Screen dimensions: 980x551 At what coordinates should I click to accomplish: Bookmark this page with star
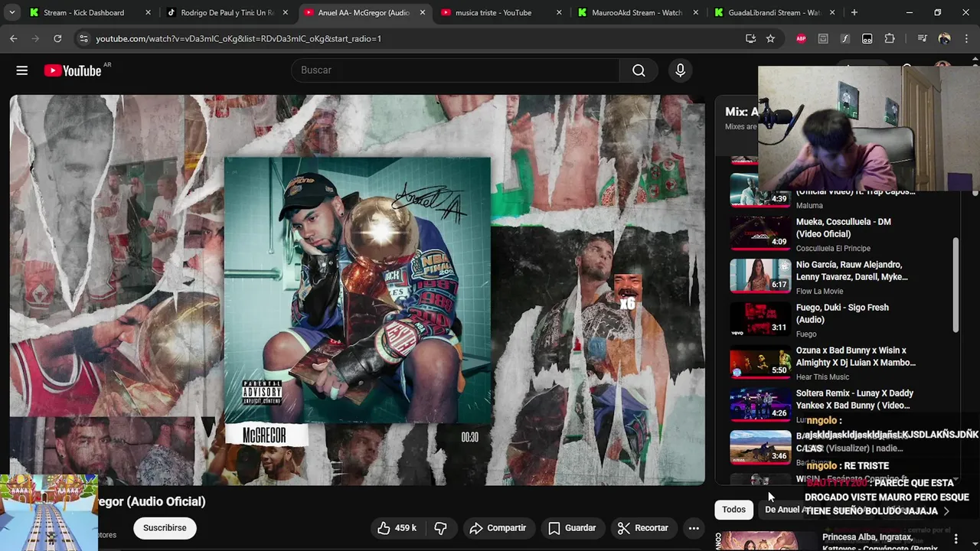click(x=770, y=38)
